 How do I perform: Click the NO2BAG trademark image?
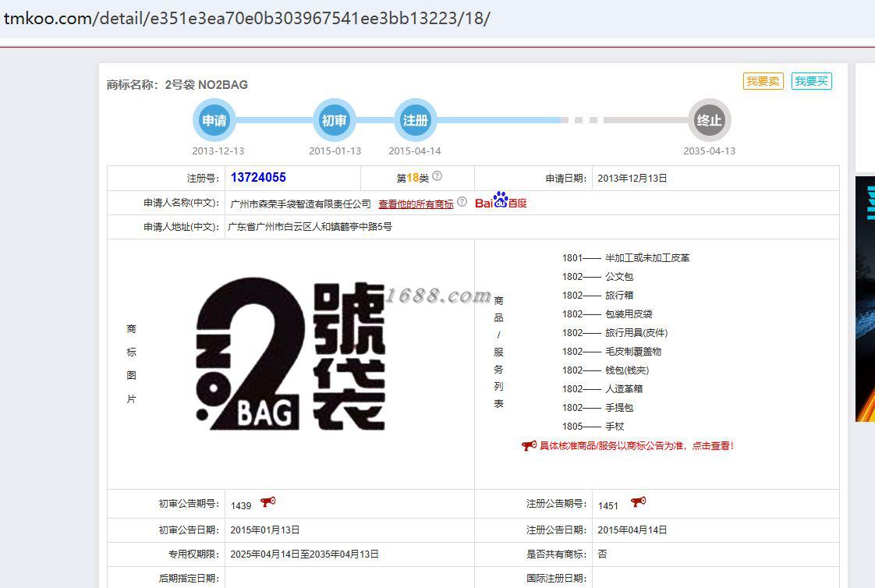tap(291, 354)
